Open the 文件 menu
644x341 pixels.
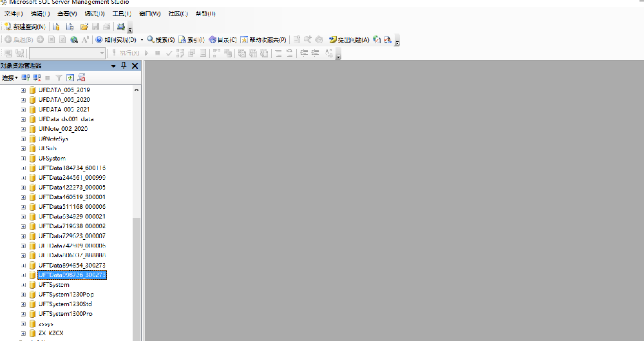pos(14,14)
